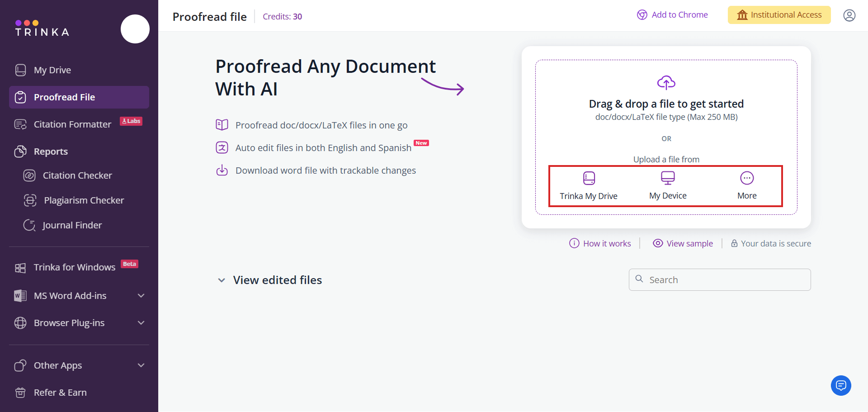Click the How it works info icon
Viewport: 868px width, 412px height.
[x=574, y=243]
